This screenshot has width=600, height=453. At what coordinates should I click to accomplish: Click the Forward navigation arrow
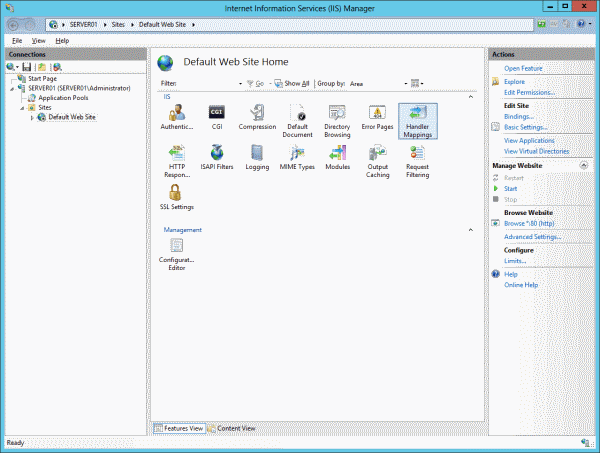click(29, 25)
